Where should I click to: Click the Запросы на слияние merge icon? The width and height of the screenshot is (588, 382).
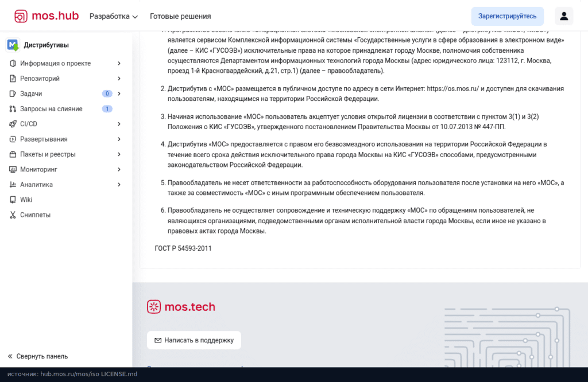pos(13,108)
